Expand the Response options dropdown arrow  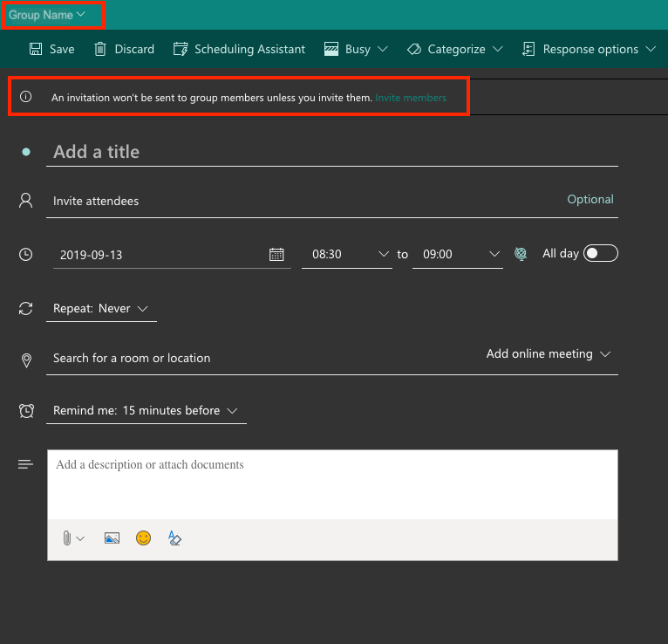[x=650, y=49]
